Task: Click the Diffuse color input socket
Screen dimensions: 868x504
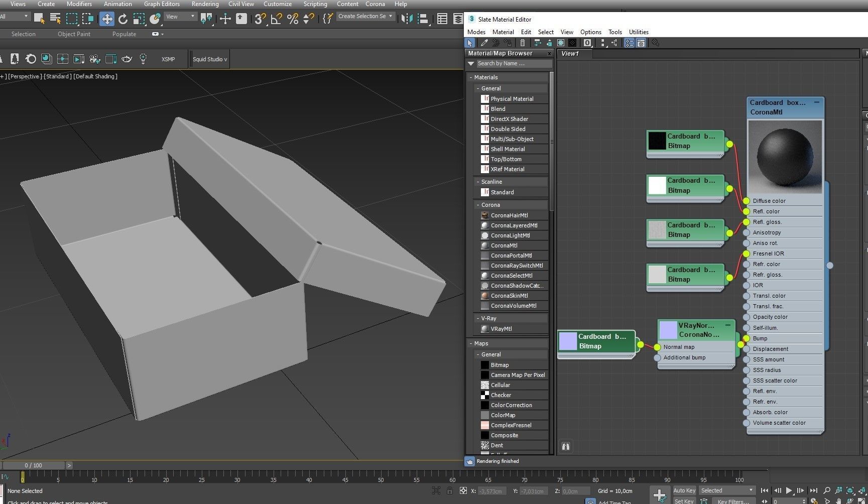Action: [x=747, y=201]
